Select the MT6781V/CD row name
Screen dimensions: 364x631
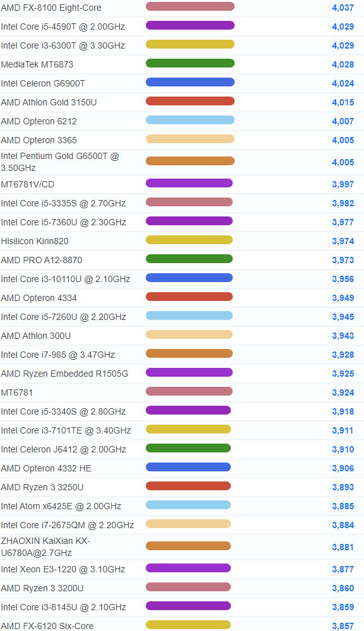click(x=27, y=184)
